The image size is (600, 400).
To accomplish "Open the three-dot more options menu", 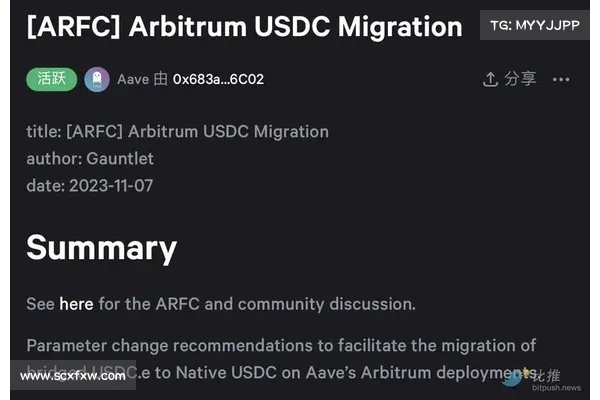I will click(x=561, y=80).
